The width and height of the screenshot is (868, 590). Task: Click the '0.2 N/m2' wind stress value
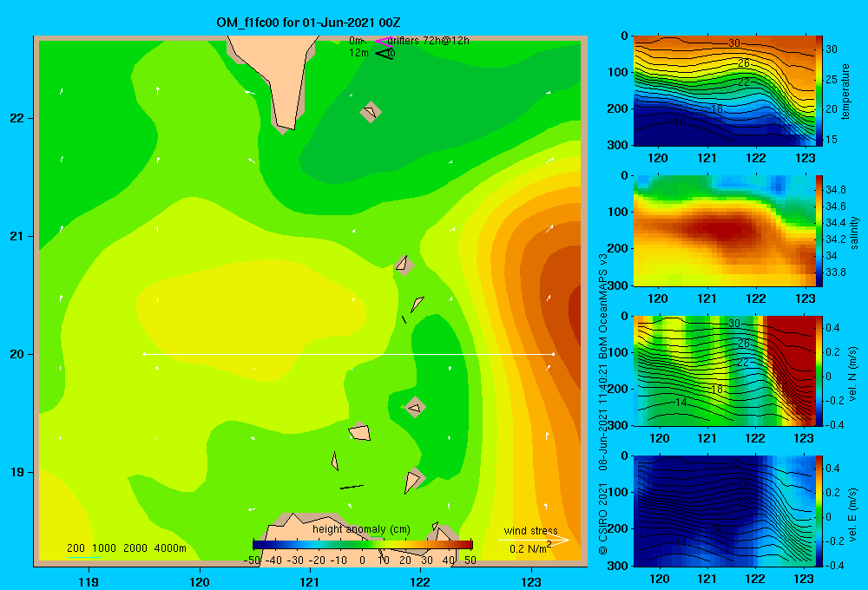(530, 548)
